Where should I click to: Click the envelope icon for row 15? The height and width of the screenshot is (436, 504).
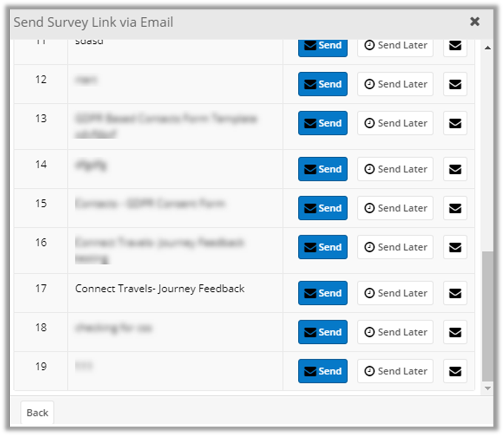point(455,208)
